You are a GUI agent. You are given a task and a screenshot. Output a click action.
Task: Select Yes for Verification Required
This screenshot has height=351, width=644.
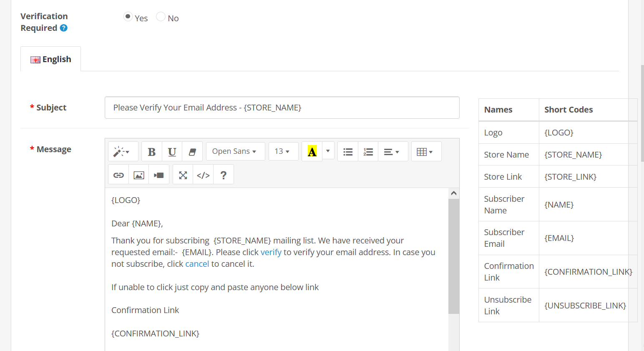pos(128,17)
